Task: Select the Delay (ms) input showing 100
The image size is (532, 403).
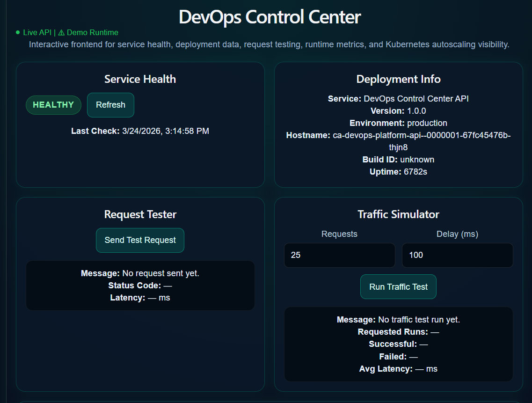Action: point(457,255)
